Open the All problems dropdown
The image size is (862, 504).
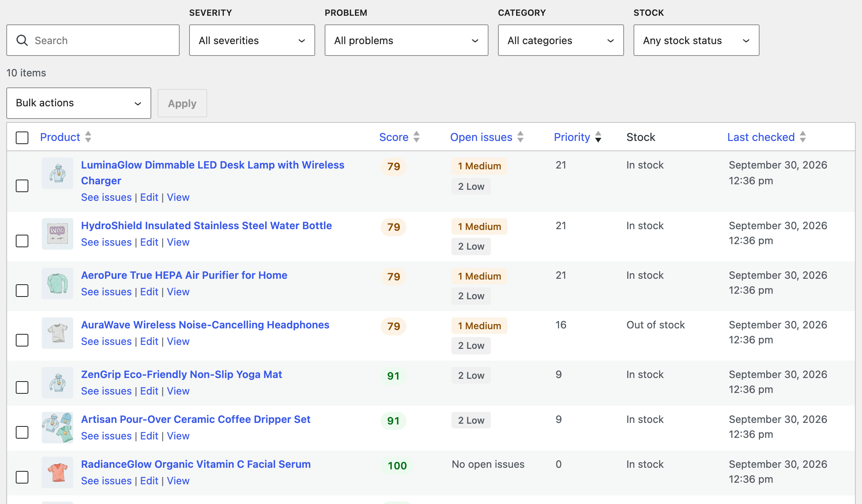tap(407, 40)
